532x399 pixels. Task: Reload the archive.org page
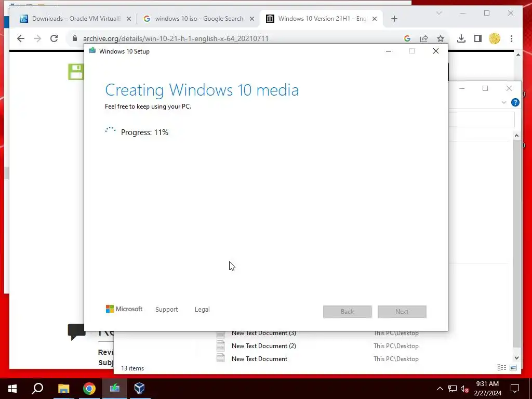click(x=54, y=38)
